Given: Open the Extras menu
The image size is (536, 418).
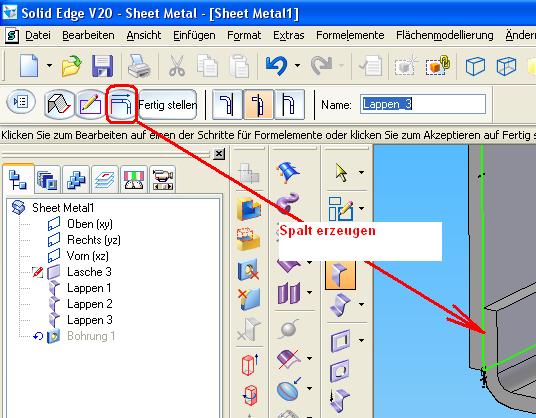Looking at the screenshot, I should tap(289, 36).
